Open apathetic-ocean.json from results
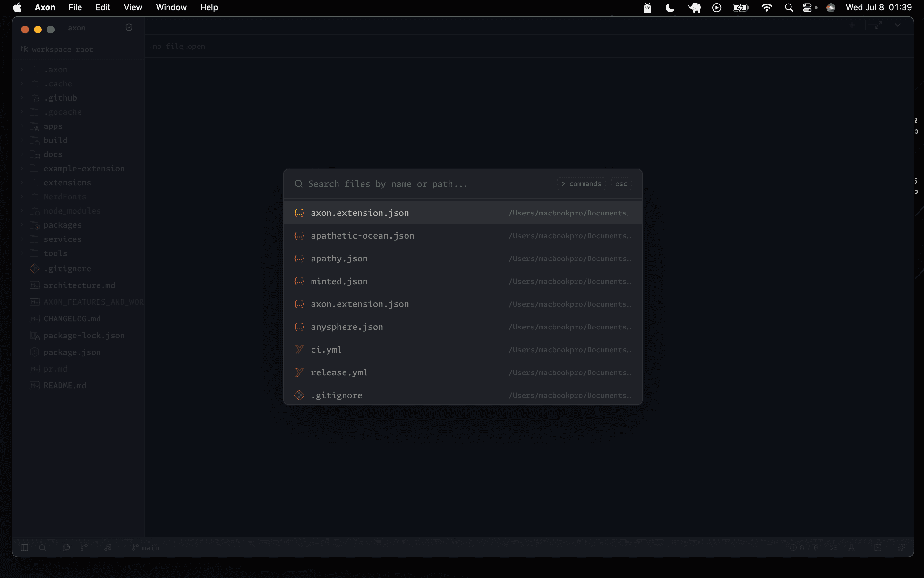This screenshot has height=578, width=924. (463, 236)
